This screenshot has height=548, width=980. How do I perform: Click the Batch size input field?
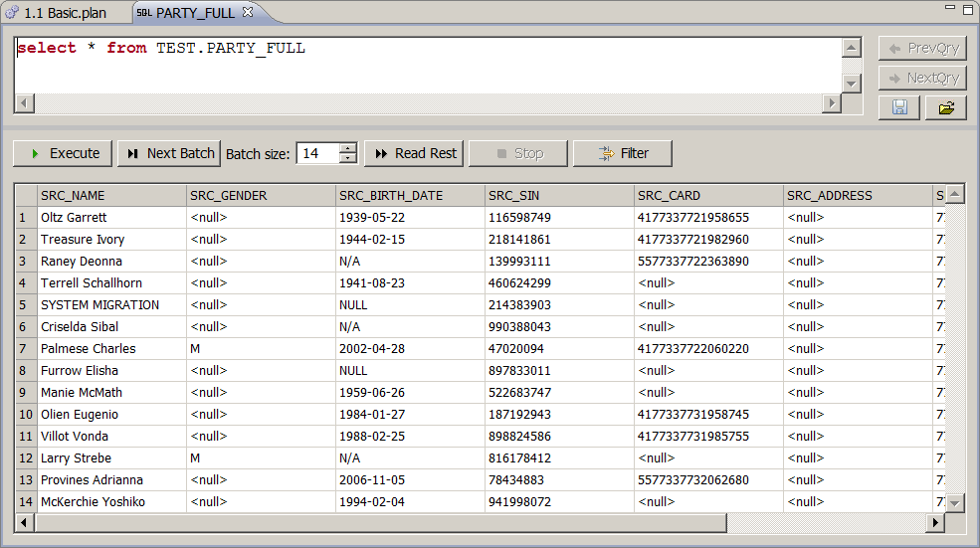coord(317,153)
